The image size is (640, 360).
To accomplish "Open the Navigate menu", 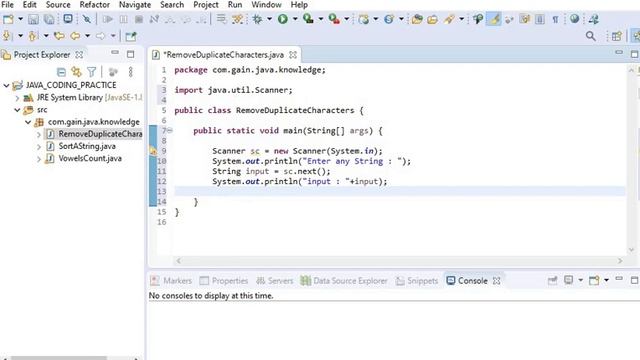I will [135, 5].
